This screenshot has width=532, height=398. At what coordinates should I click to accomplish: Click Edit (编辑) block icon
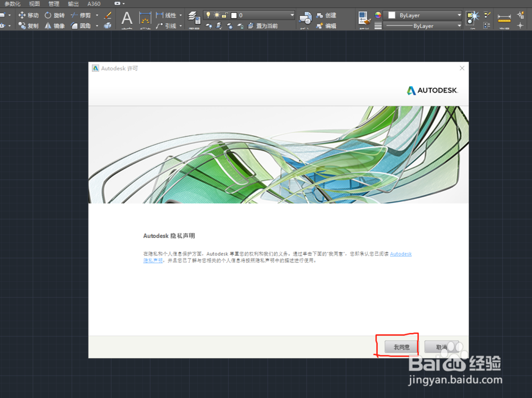pos(326,26)
